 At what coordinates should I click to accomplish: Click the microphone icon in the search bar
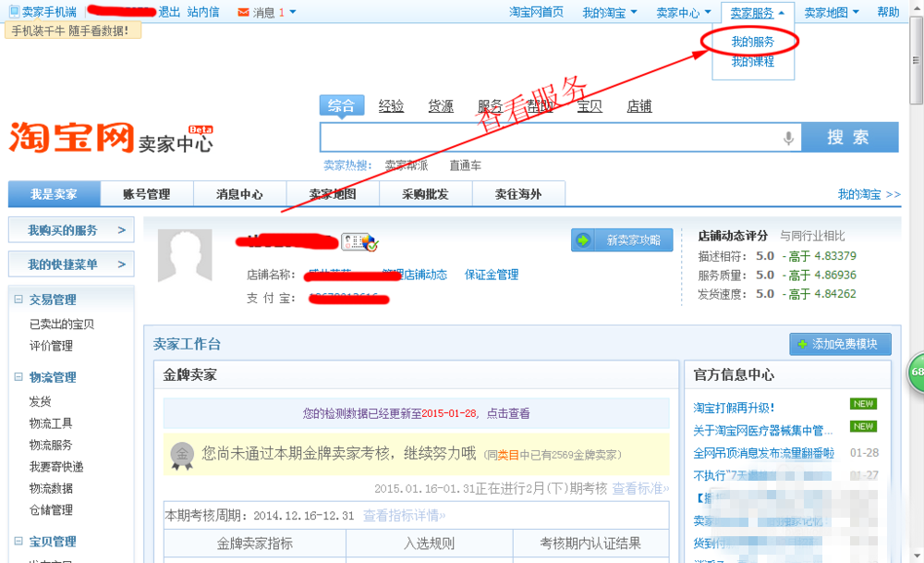[788, 137]
